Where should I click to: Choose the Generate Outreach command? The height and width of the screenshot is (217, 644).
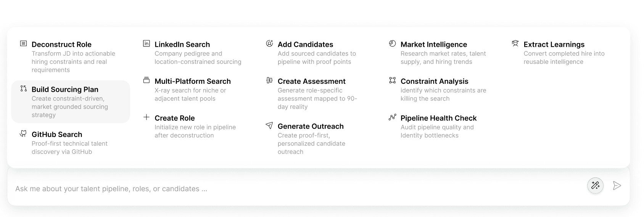311,126
